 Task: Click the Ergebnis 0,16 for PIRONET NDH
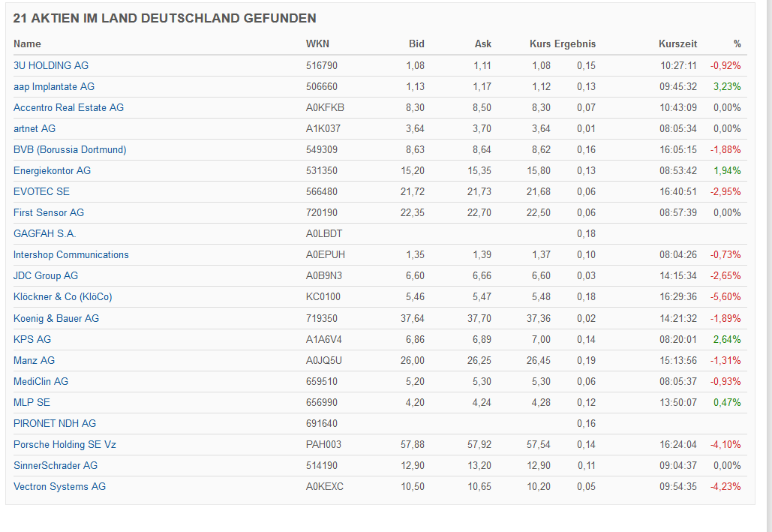(587, 424)
